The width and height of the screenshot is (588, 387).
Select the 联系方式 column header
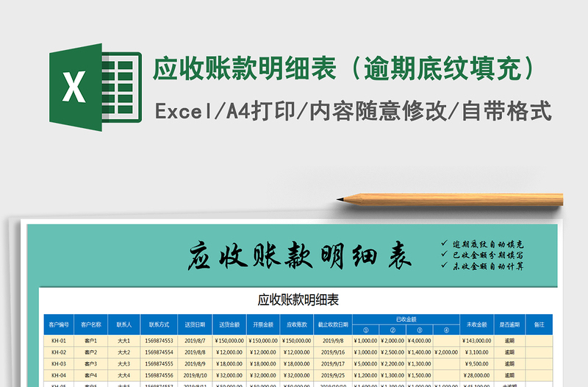(159, 324)
